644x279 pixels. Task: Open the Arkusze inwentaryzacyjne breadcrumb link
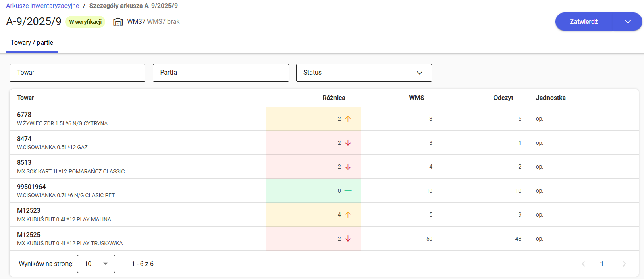(43, 6)
